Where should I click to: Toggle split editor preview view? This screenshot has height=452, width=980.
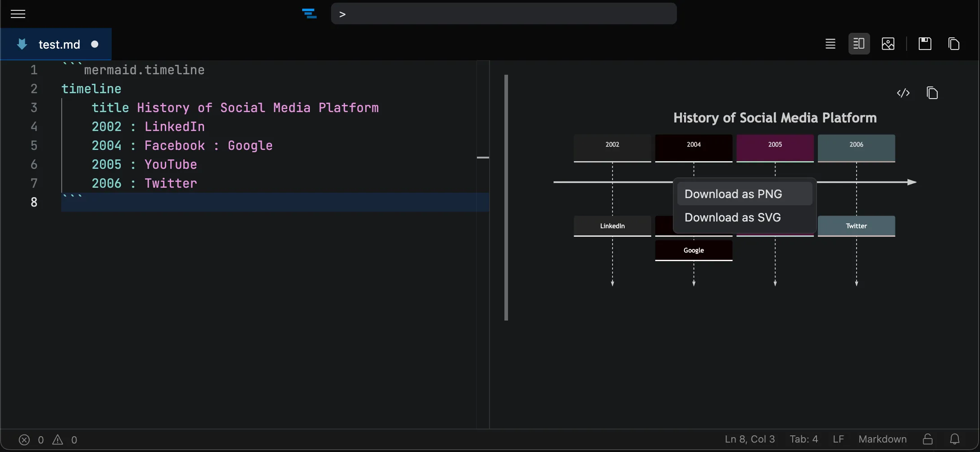(859, 44)
